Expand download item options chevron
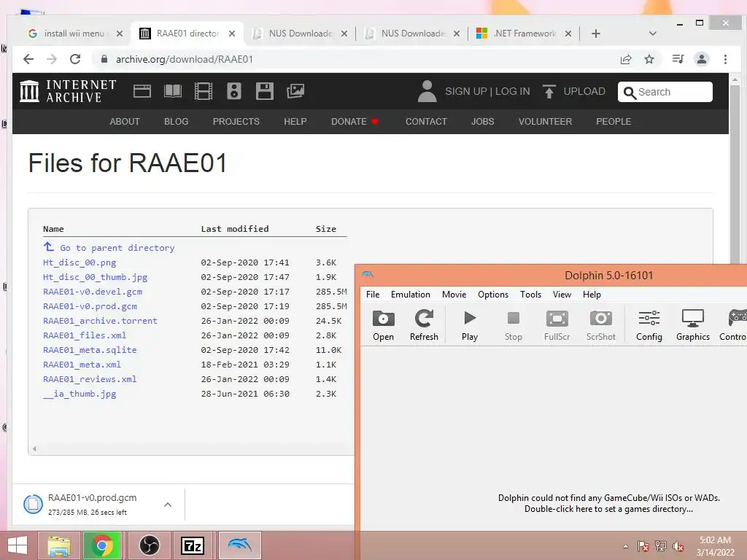 tap(168, 505)
